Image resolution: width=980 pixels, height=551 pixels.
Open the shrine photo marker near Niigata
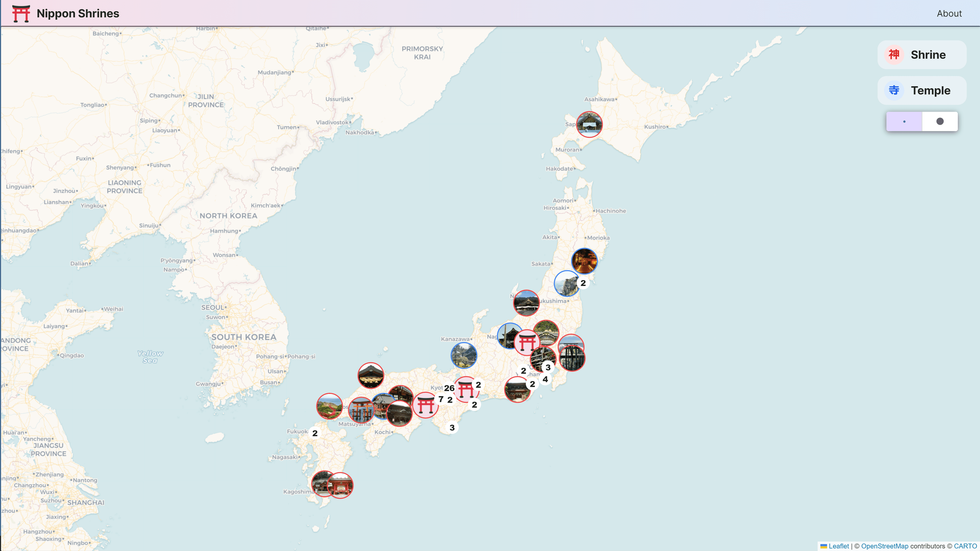526,303
